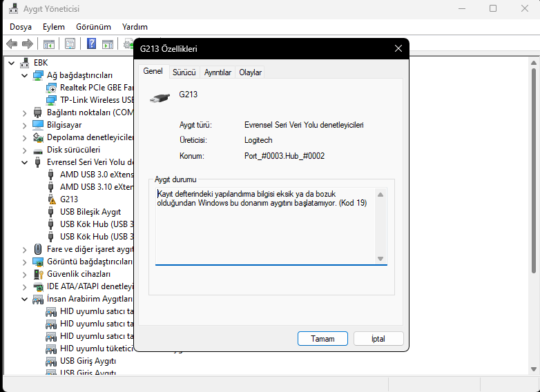Close the G213 Özellikleri dialog
The width and height of the screenshot is (540, 392).
tap(398, 48)
